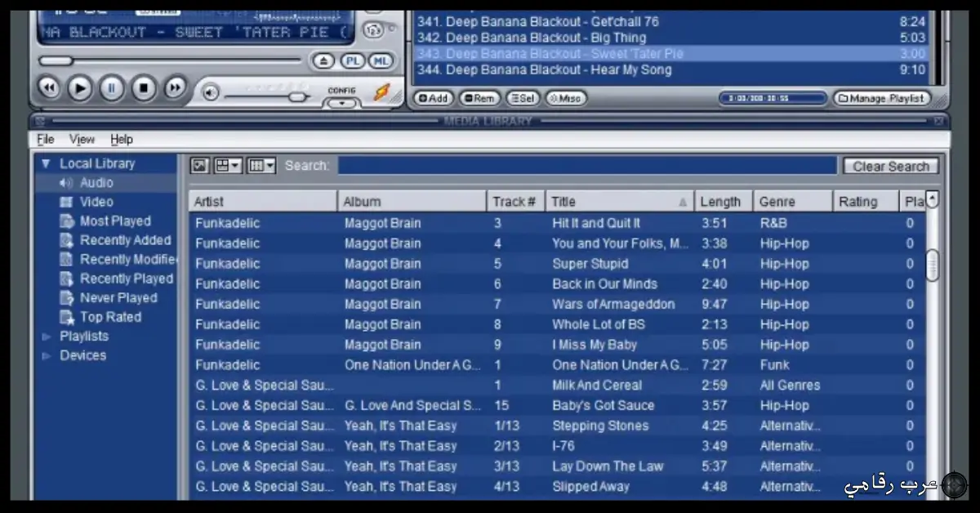Select the track Milk And Cereal

pyautogui.click(x=557, y=386)
